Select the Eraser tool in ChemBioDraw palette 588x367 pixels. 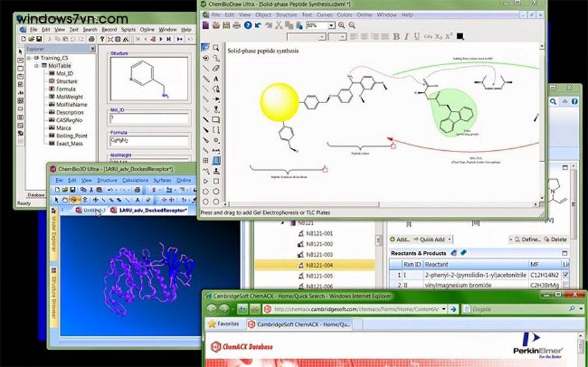point(216,68)
